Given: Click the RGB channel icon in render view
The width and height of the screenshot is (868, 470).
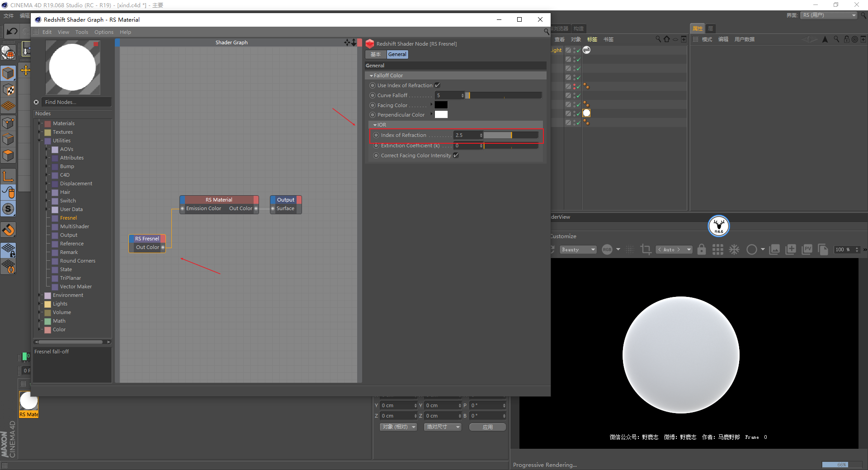Looking at the screenshot, I should (607, 249).
